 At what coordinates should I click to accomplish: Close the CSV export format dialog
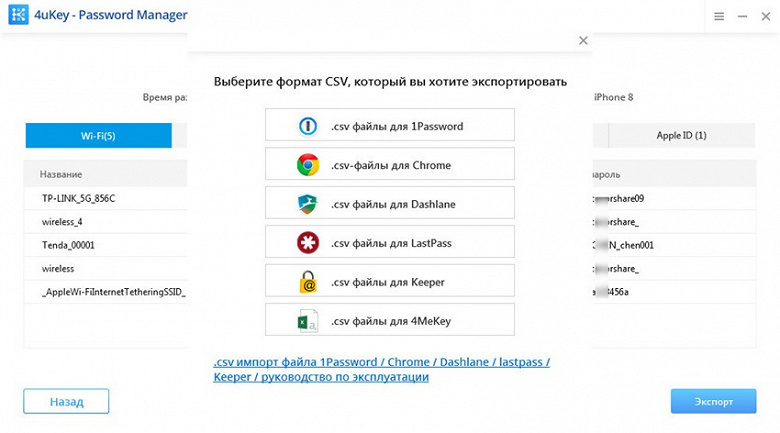click(583, 40)
